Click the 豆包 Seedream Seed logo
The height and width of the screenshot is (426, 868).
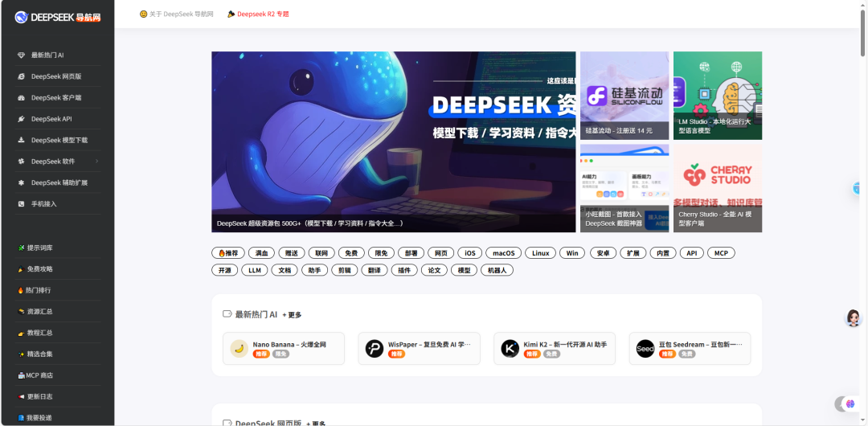coord(645,349)
